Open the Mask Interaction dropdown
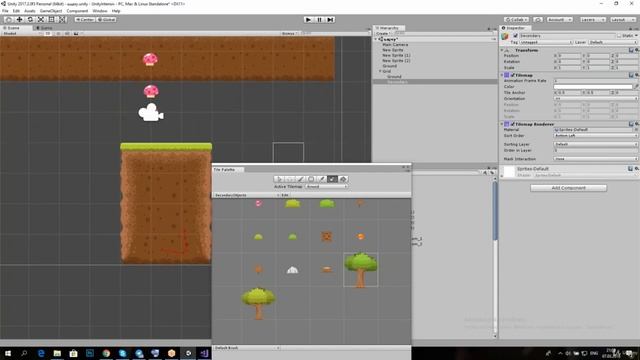The width and height of the screenshot is (640, 360). [595, 159]
